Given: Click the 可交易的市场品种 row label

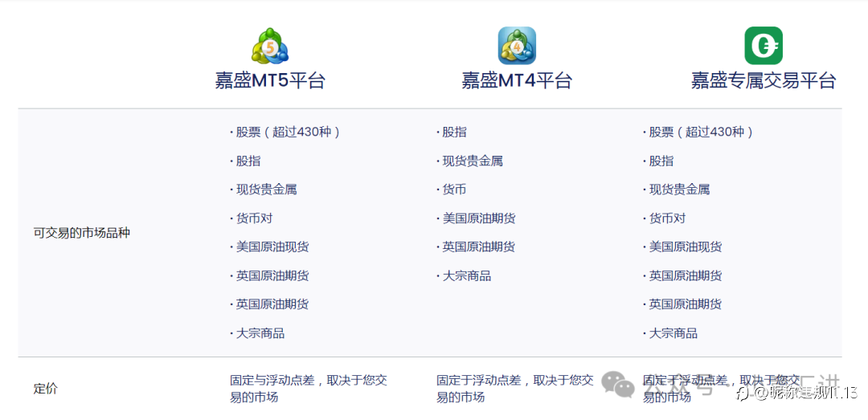Looking at the screenshot, I should 81,233.
